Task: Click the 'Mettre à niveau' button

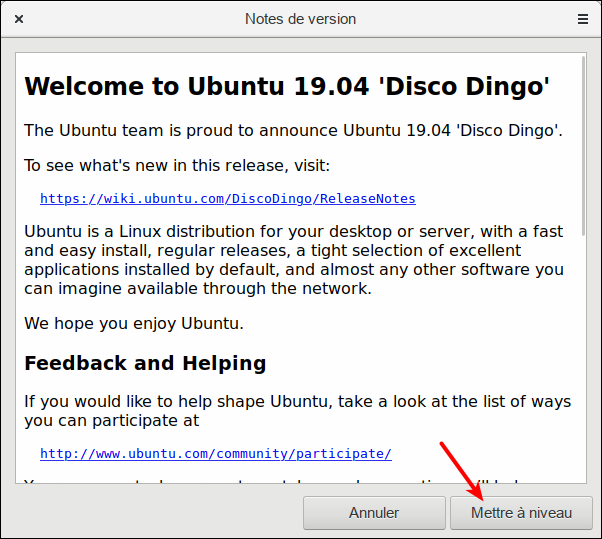Action: tap(521, 513)
